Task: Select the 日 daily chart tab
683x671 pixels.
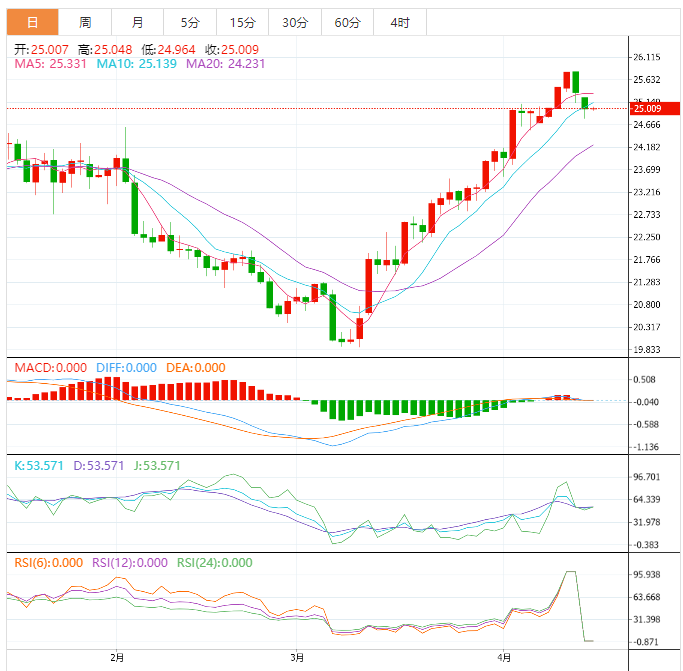Action: click(x=32, y=22)
